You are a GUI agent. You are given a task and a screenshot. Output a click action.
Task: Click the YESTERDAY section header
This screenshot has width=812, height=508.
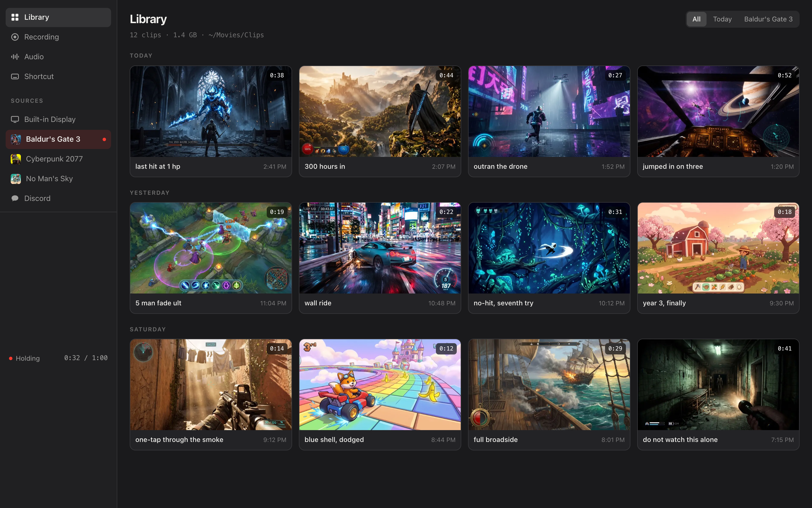point(150,193)
